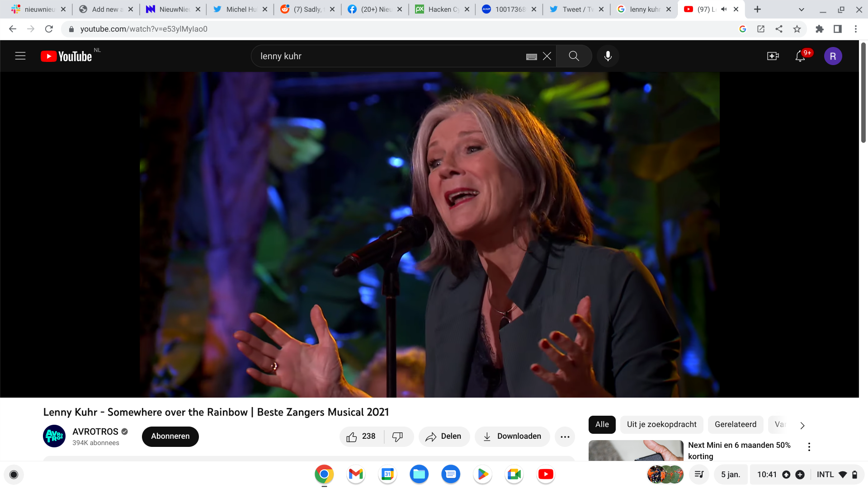Open Gmail from the taskbar shelf

pos(356,474)
